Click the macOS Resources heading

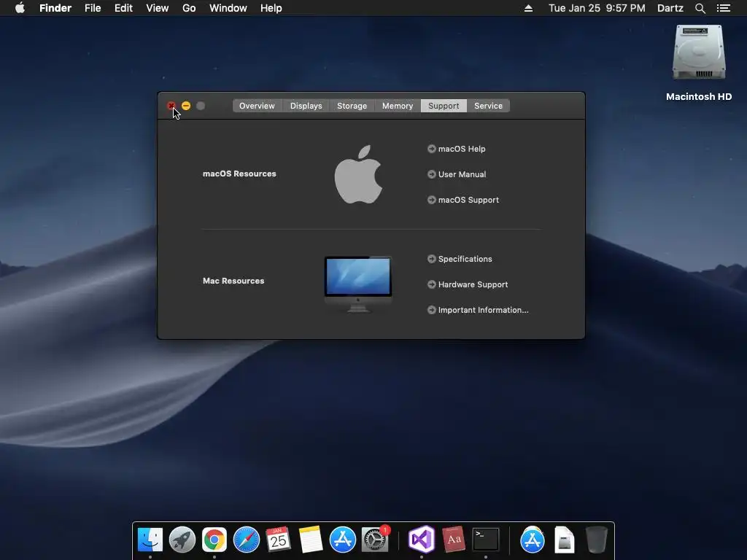coord(239,174)
